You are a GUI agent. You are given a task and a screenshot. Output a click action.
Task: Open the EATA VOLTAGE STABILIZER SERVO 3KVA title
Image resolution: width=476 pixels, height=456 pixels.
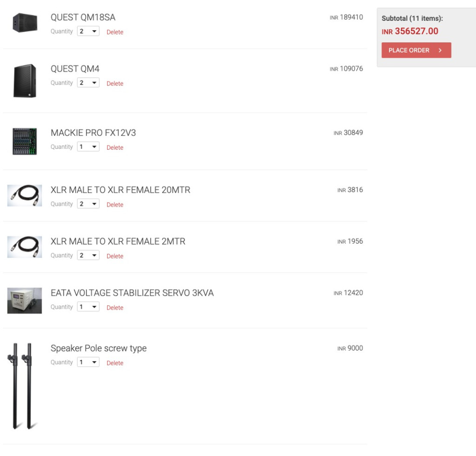point(132,293)
